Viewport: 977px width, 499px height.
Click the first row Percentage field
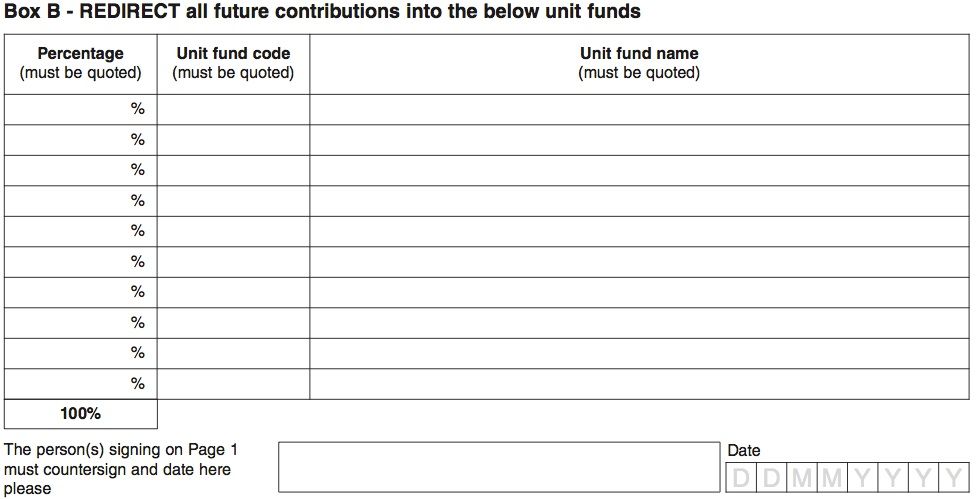[80, 110]
